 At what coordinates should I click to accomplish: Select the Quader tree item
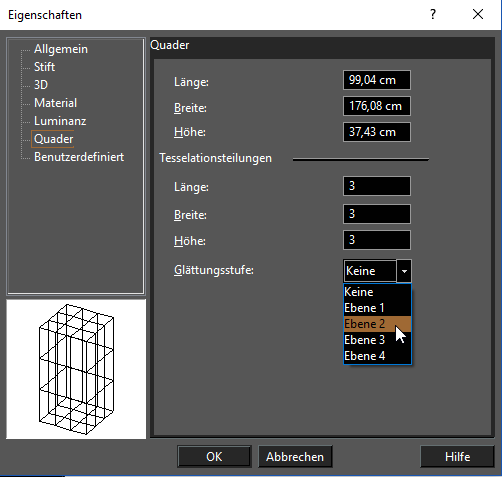click(53, 139)
